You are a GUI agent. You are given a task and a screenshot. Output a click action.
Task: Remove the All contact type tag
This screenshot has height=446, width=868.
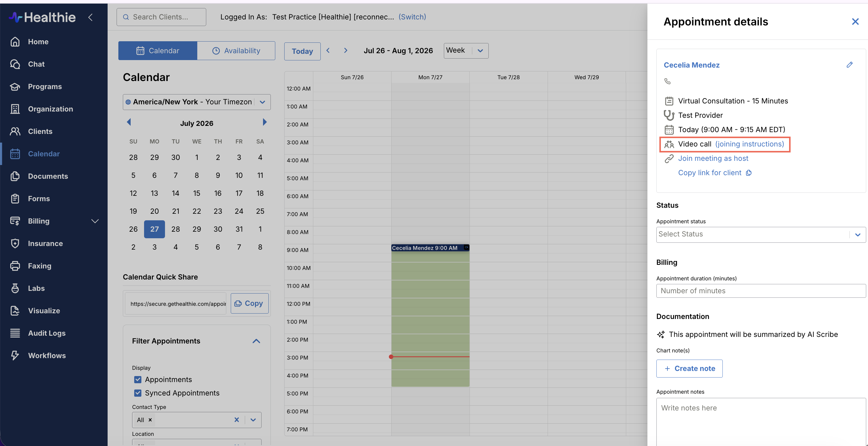(x=150, y=420)
